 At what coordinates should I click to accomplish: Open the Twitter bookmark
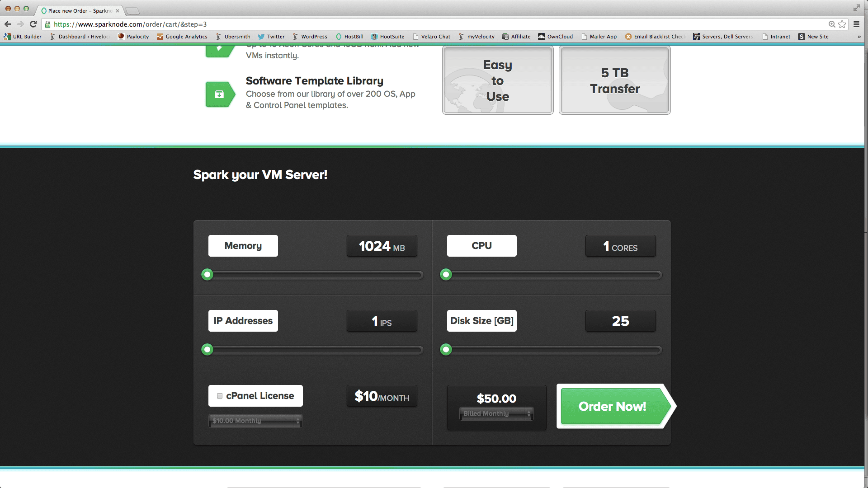(x=271, y=37)
